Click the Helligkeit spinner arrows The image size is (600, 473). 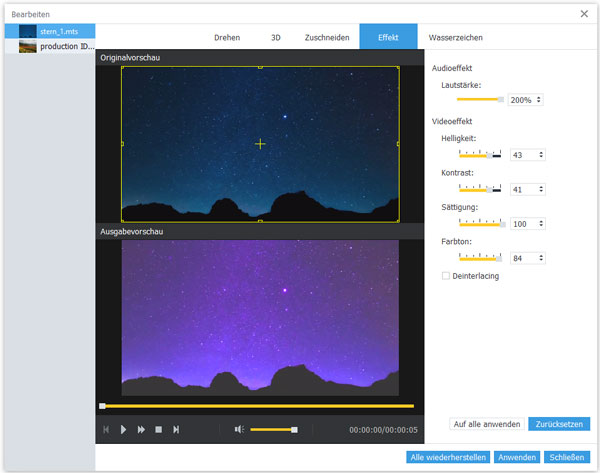(541, 155)
